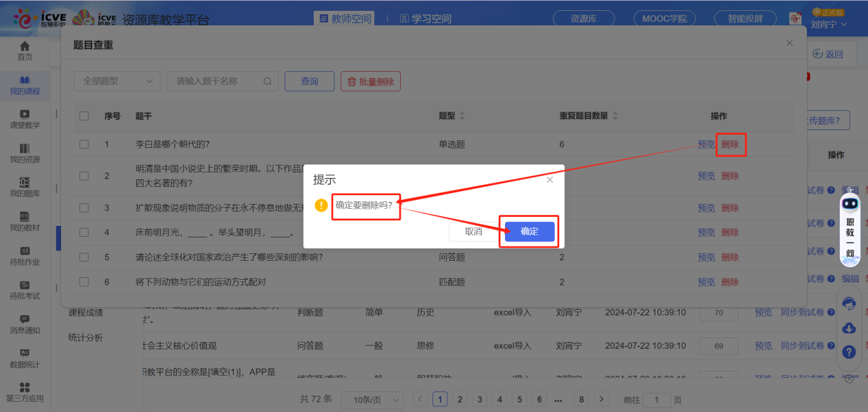Screen dimensions: 868x412
Task: Go to page 2 in pagination
Action: click(460, 400)
